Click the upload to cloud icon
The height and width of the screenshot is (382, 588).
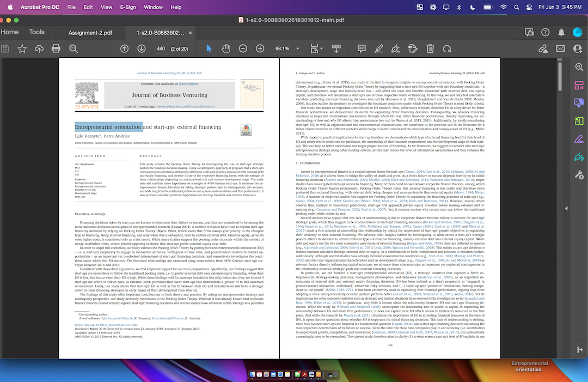click(x=39, y=48)
